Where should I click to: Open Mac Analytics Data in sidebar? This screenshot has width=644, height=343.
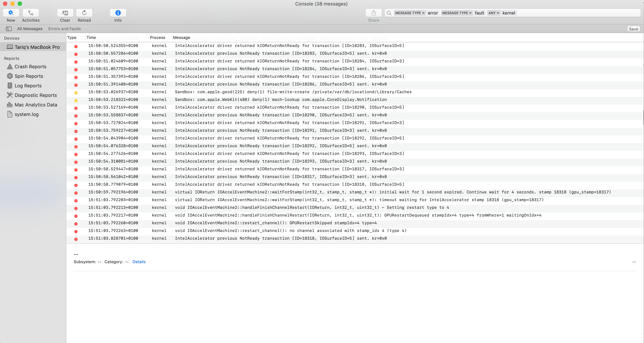tap(36, 105)
